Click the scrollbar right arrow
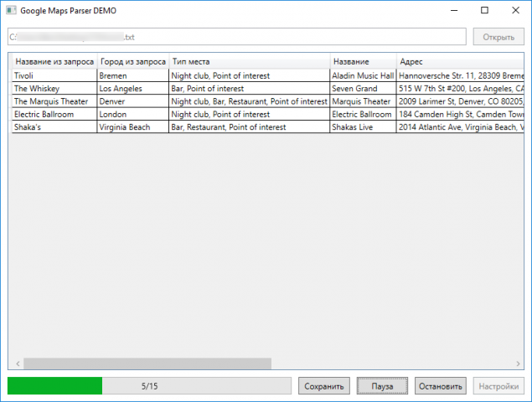This screenshot has width=532, height=402. tap(518, 363)
